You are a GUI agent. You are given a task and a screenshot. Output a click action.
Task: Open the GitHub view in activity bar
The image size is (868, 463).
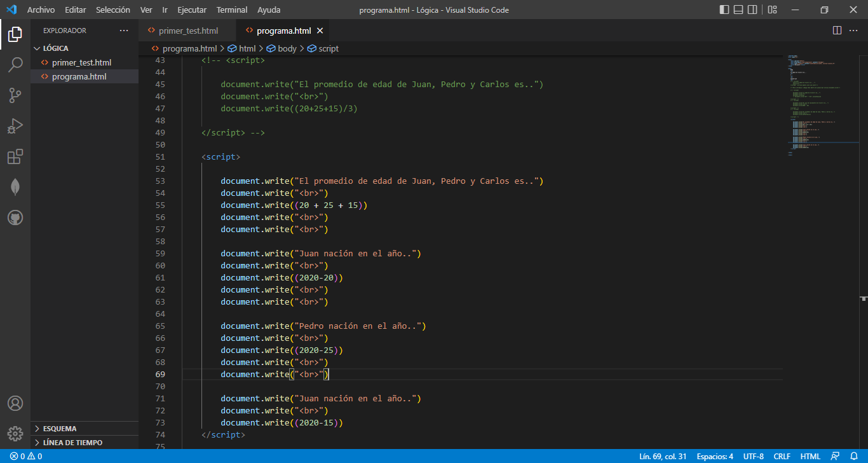click(15, 218)
